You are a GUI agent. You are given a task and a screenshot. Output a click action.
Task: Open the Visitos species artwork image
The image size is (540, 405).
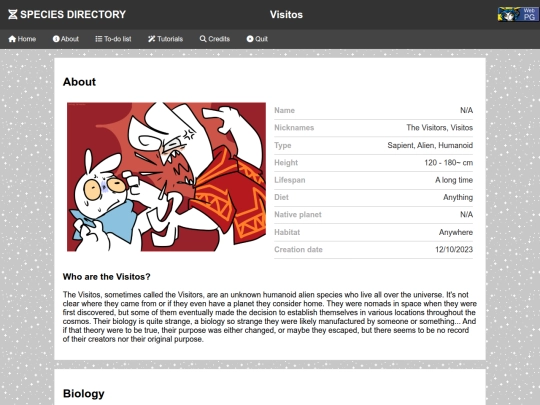click(x=166, y=177)
